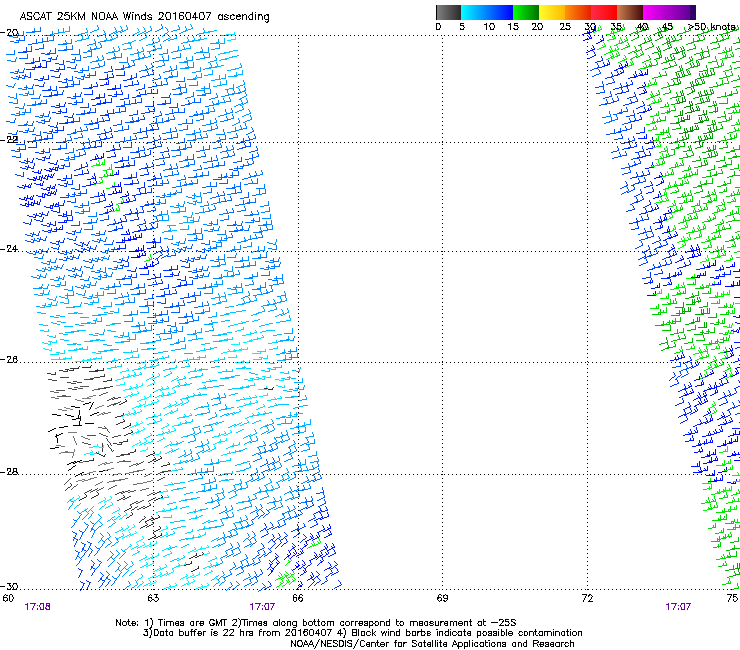The width and height of the screenshot is (740, 650).
Task: Click the 'NOAA/NESDIS/Center for Satellite Applications and Research' credit
Action: point(432,644)
